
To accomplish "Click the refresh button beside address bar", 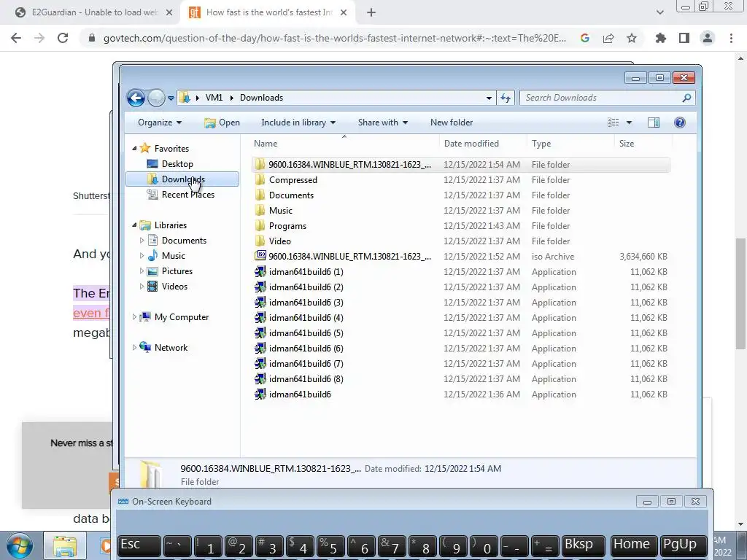I will [506, 98].
